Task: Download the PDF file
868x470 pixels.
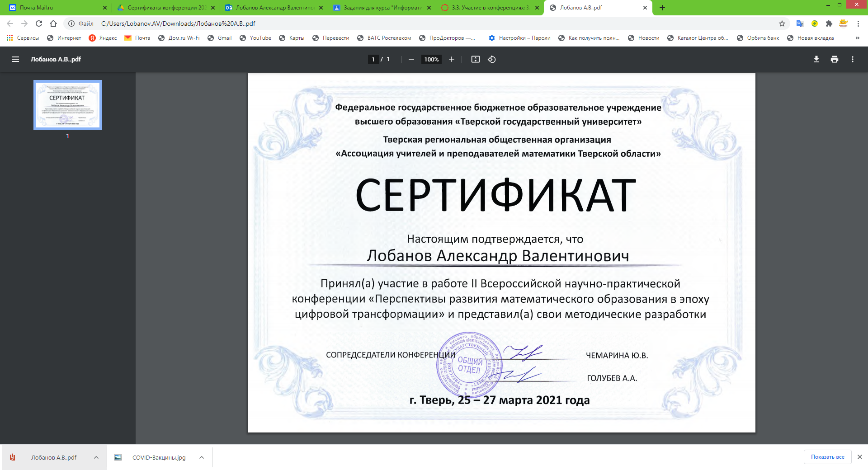Action: pos(816,59)
